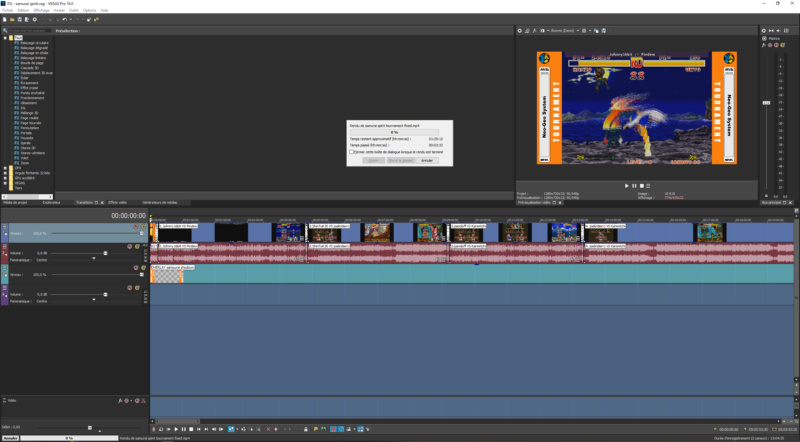The width and height of the screenshot is (800, 442).
Task: Click Play in the timeline transport bar
Action: (176, 429)
